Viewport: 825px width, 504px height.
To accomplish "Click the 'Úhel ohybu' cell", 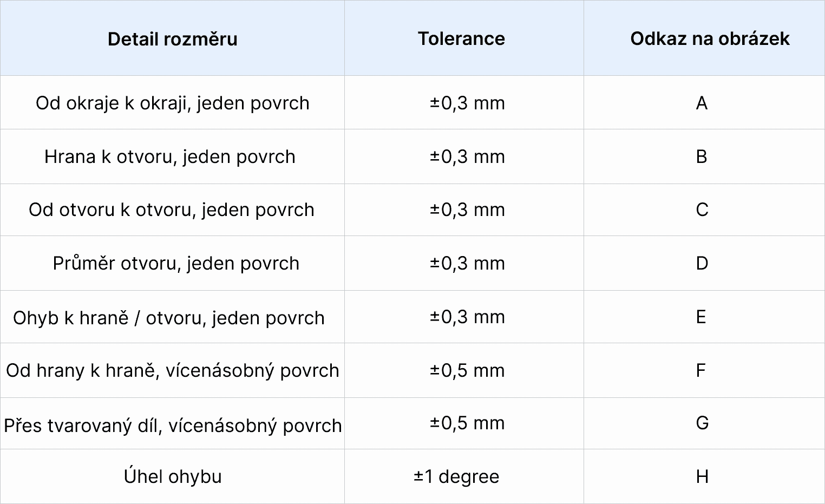I will (173, 476).
